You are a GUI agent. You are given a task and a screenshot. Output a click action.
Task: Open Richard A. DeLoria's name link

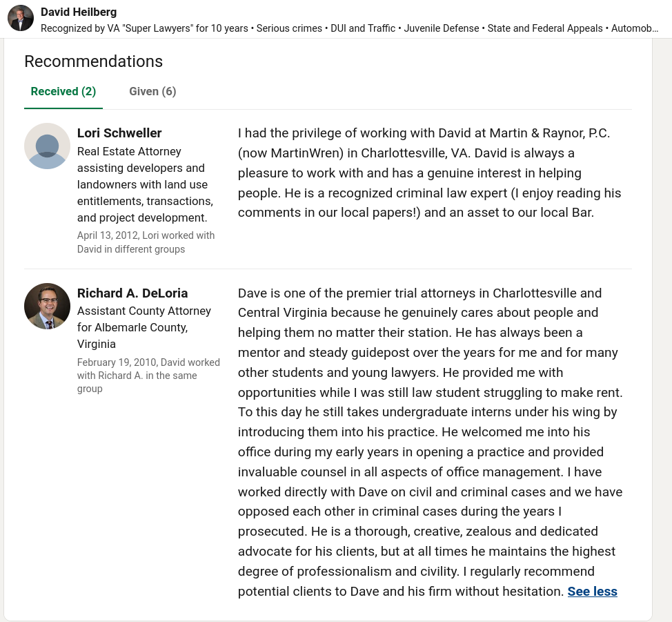132,293
